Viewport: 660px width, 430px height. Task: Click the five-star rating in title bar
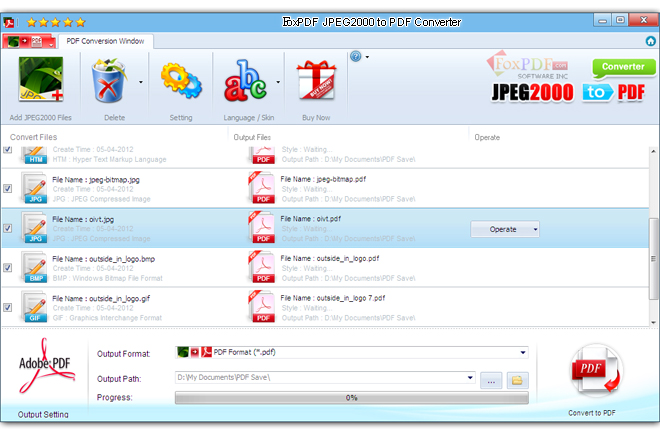click(56, 22)
